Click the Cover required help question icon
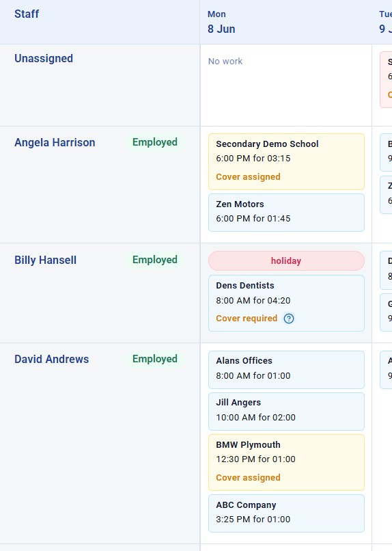Screen dimensions: 392x551 (x=289, y=319)
